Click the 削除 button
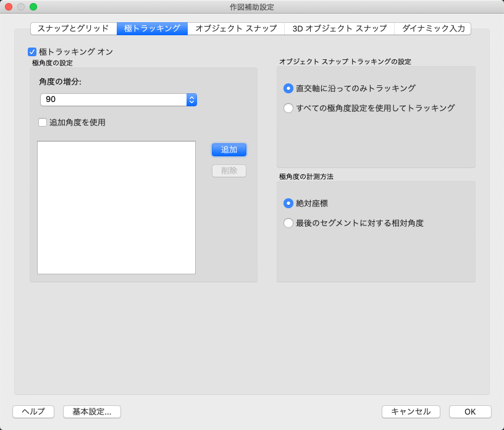The image size is (504, 430). pos(229,171)
